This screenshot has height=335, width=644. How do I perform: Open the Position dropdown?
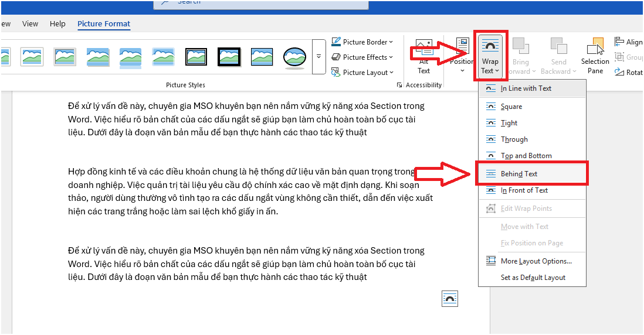462,56
